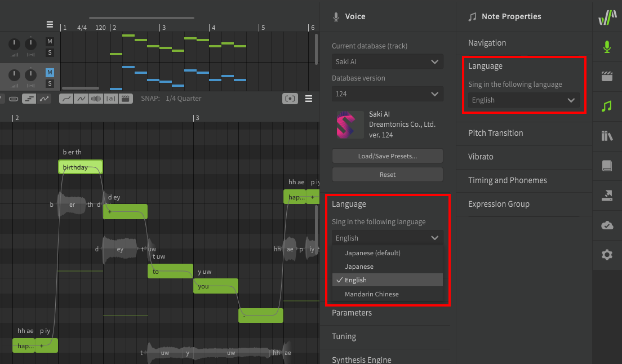
Task: Toggle the waveform display icon
Action: point(96,99)
